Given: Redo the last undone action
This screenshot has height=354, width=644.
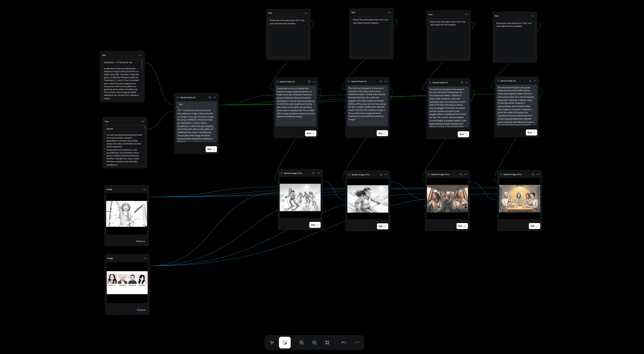Looking at the screenshot, I should pos(357,343).
